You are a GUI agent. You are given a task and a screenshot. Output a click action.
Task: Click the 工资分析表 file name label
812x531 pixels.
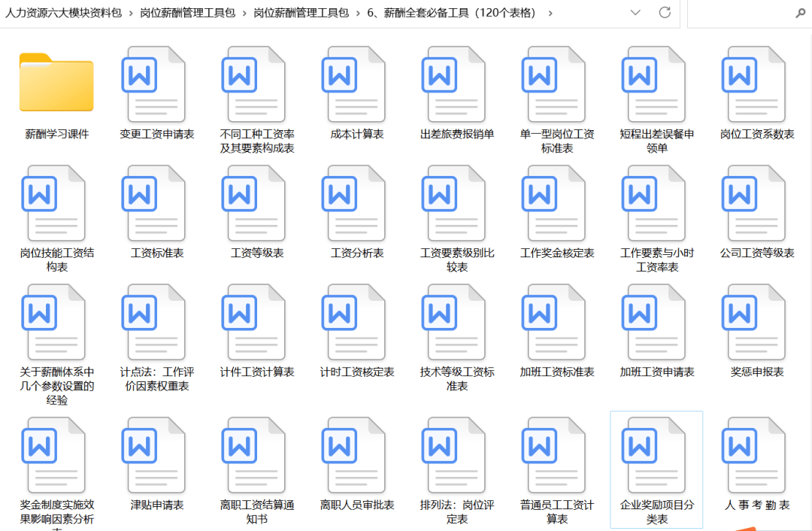coord(357,253)
